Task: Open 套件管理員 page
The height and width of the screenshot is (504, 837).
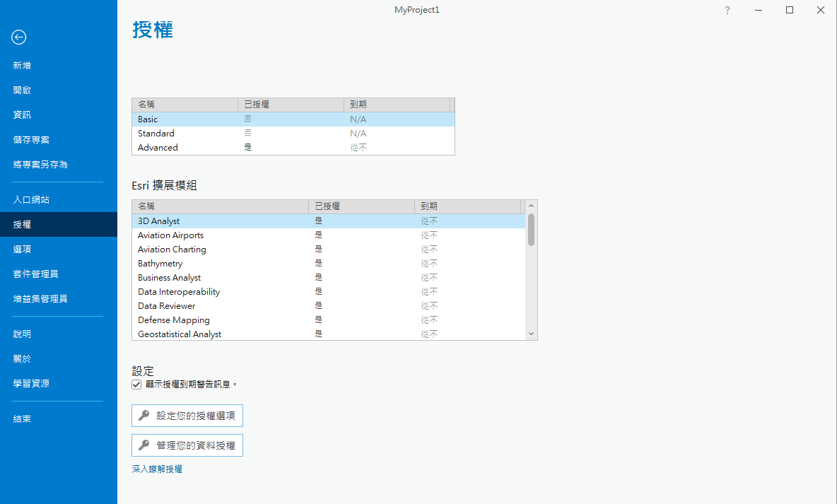Action: 36,274
